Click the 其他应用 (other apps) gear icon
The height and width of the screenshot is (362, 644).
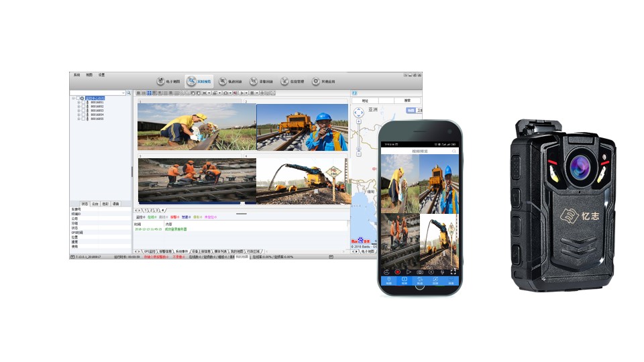tap(316, 81)
